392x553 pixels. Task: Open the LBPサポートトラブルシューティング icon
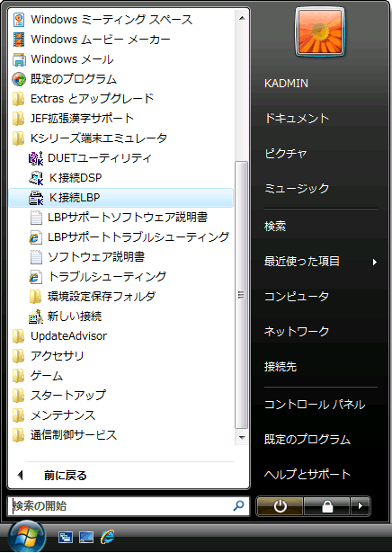click(36, 237)
